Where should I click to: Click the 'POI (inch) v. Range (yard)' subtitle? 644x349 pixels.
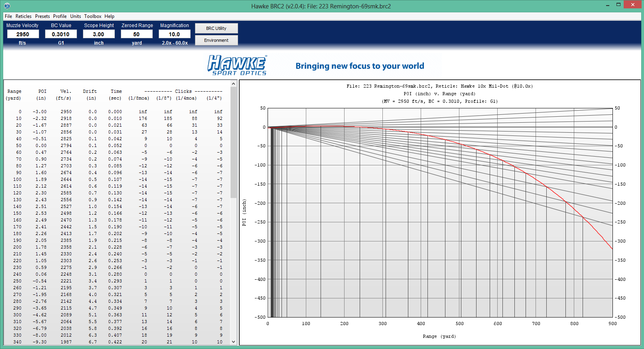pos(439,94)
